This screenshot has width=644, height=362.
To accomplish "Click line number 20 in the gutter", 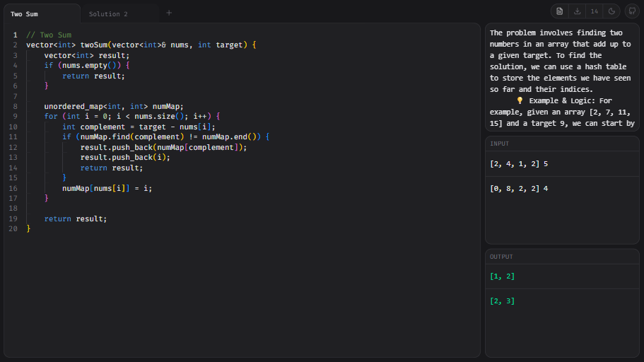I will 13,229.
